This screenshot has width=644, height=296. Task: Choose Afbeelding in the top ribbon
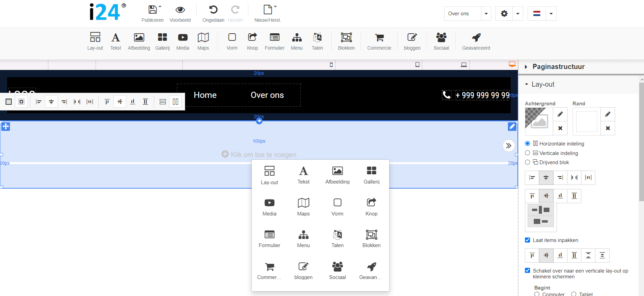point(139,41)
